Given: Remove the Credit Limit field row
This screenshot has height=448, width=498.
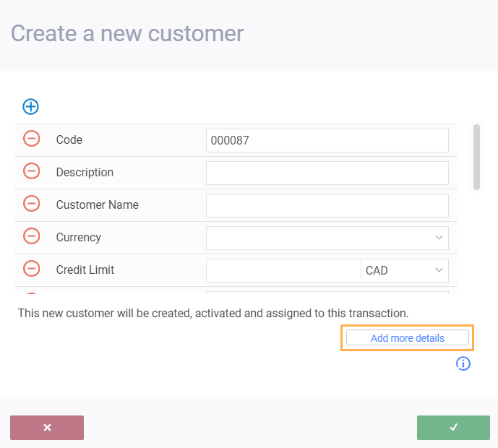Looking at the screenshot, I should (x=32, y=269).
